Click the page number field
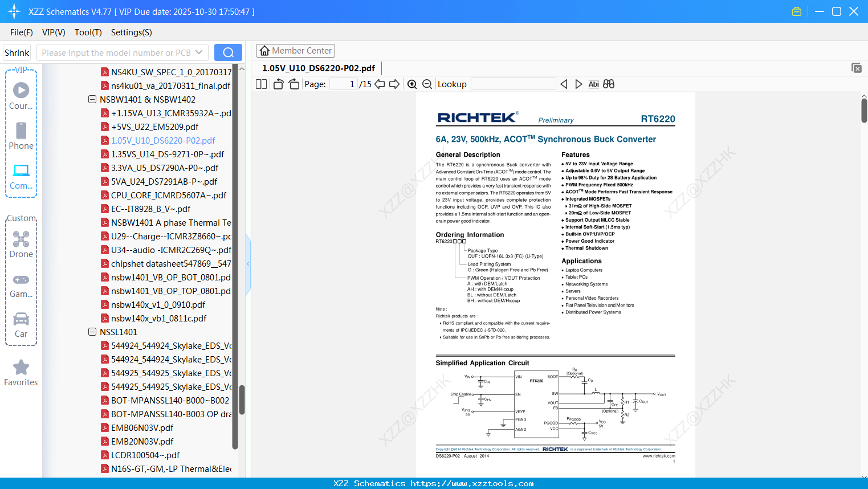 point(344,84)
